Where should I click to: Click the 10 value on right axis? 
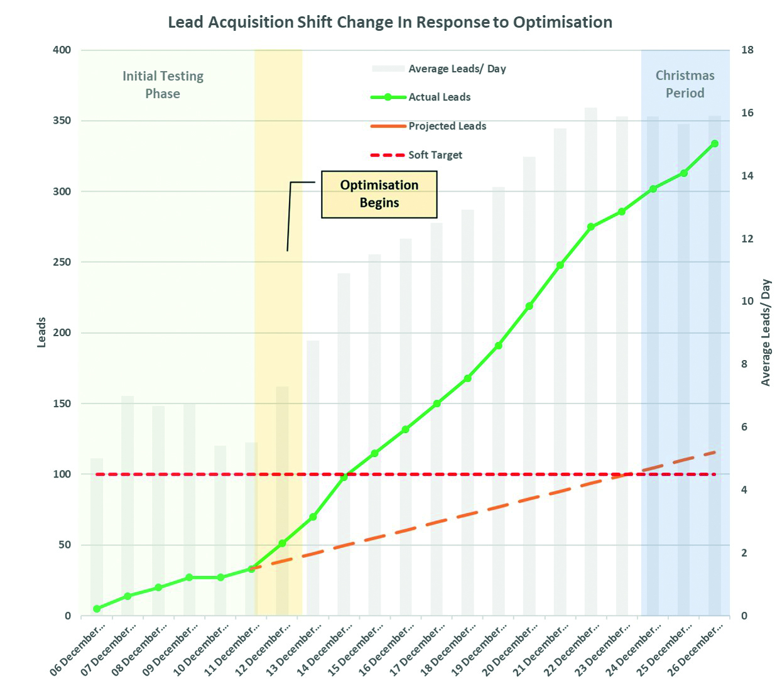tap(747, 301)
